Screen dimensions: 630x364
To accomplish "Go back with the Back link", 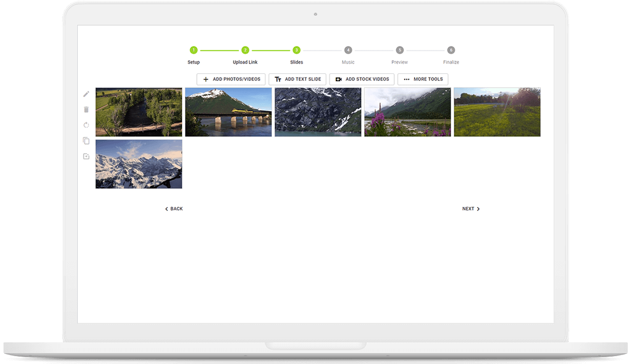I will tap(174, 209).
